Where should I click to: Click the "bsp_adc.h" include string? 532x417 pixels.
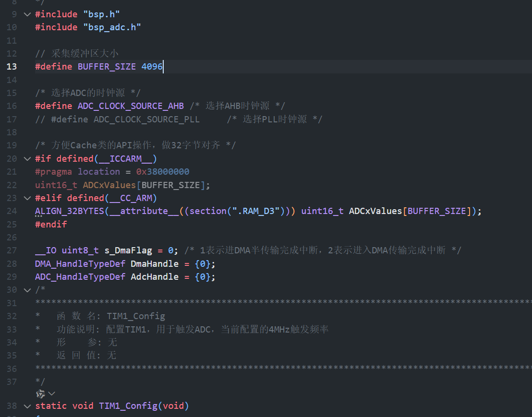point(111,27)
